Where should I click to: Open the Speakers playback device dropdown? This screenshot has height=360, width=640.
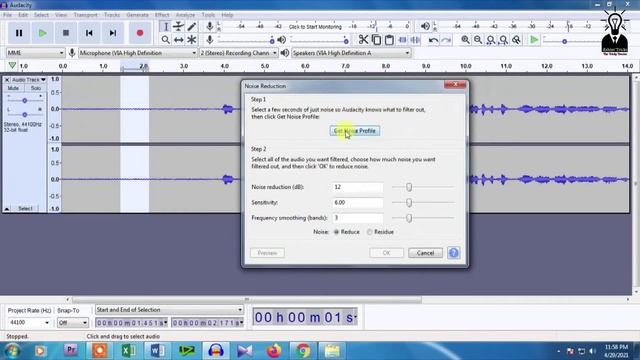(351, 53)
